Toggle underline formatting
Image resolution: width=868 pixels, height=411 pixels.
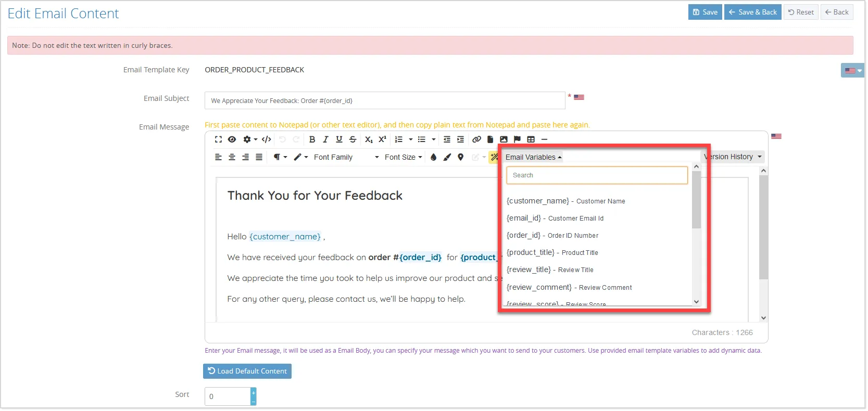339,139
